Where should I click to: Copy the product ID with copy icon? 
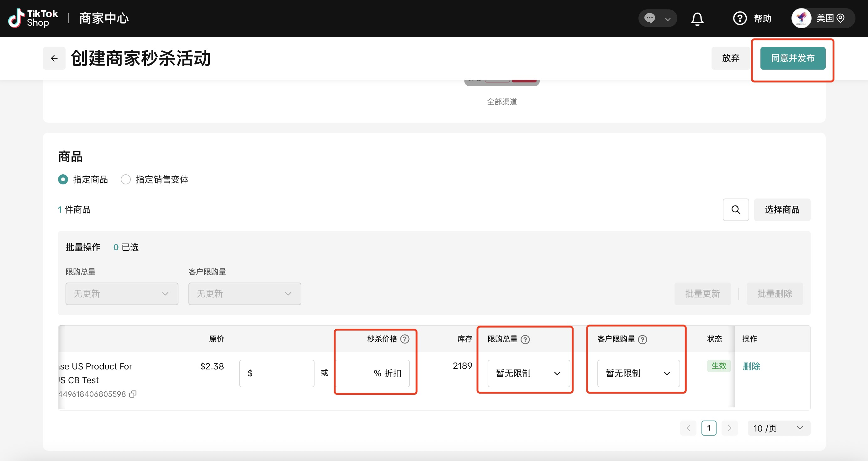pos(133,394)
